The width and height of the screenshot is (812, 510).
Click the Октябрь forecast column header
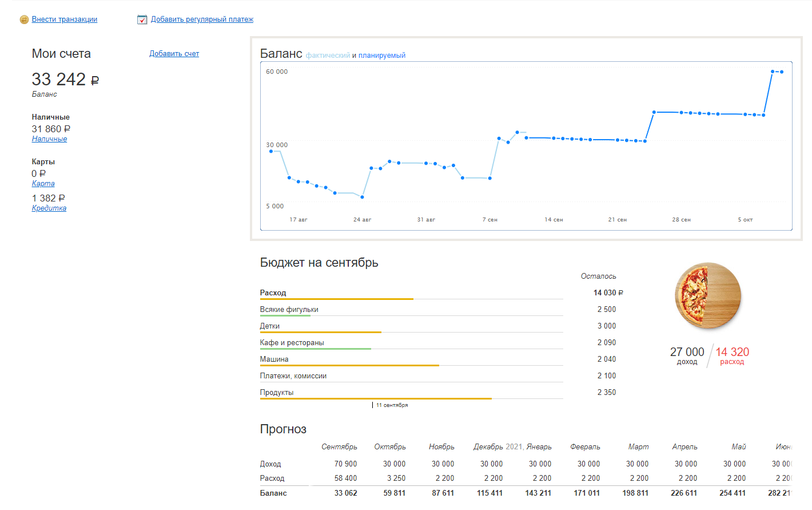pos(390,447)
